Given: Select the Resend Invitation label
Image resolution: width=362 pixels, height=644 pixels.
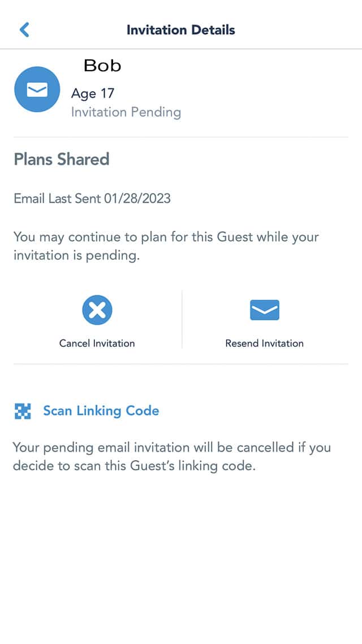Looking at the screenshot, I should (264, 344).
